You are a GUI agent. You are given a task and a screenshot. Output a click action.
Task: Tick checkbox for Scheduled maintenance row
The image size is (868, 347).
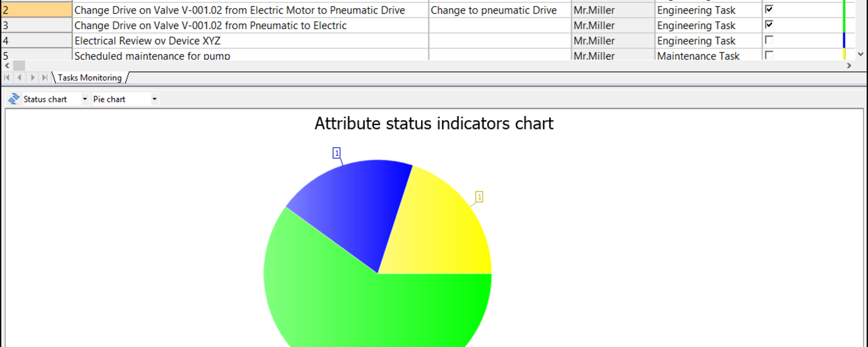[769, 55]
